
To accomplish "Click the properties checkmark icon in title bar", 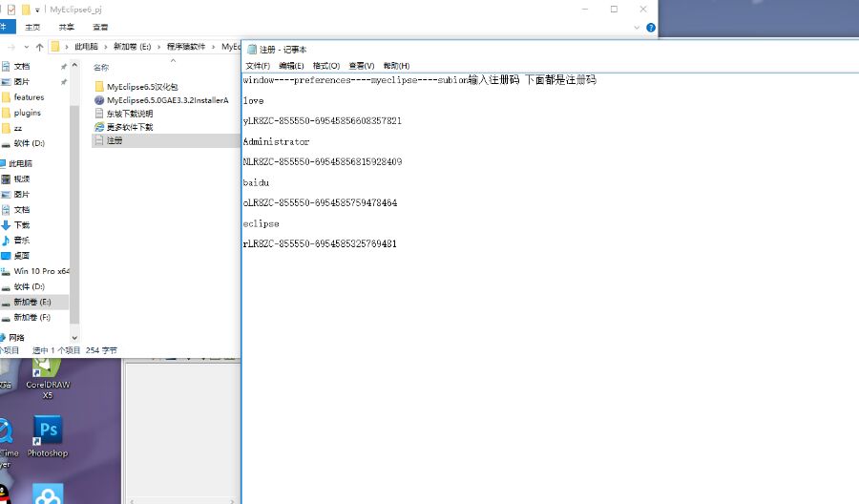I will pyautogui.click(x=10, y=10).
